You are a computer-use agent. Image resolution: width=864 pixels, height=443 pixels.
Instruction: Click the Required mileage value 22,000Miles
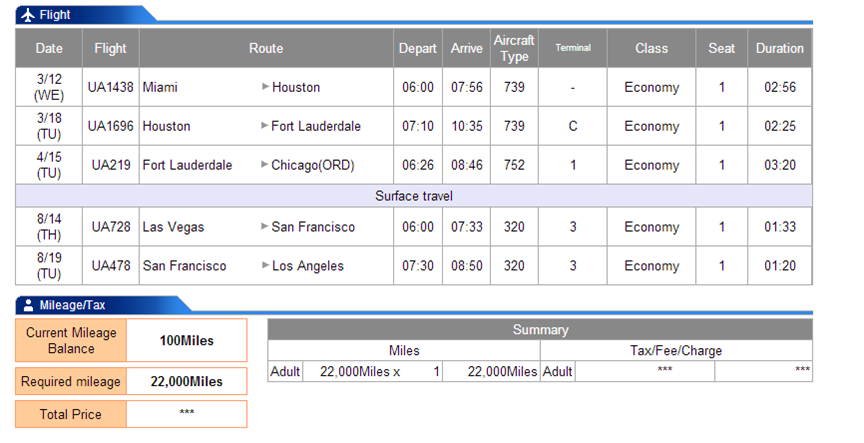click(187, 381)
